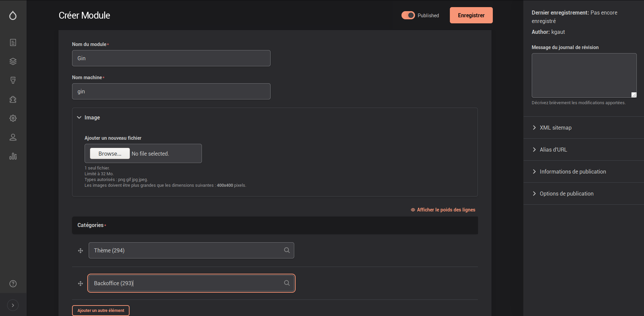Click the Drupal droplet home logo

pyautogui.click(x=13, y=16)
